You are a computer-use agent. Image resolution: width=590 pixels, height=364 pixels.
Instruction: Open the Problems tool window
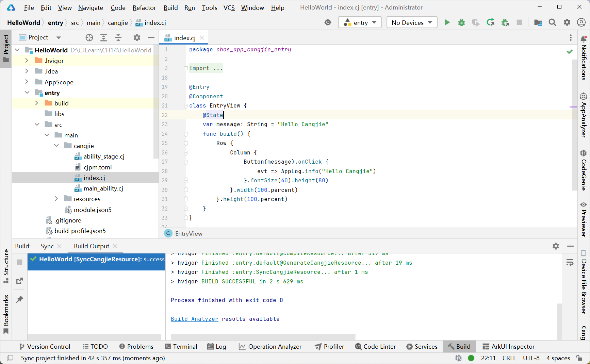coord(136,346)
